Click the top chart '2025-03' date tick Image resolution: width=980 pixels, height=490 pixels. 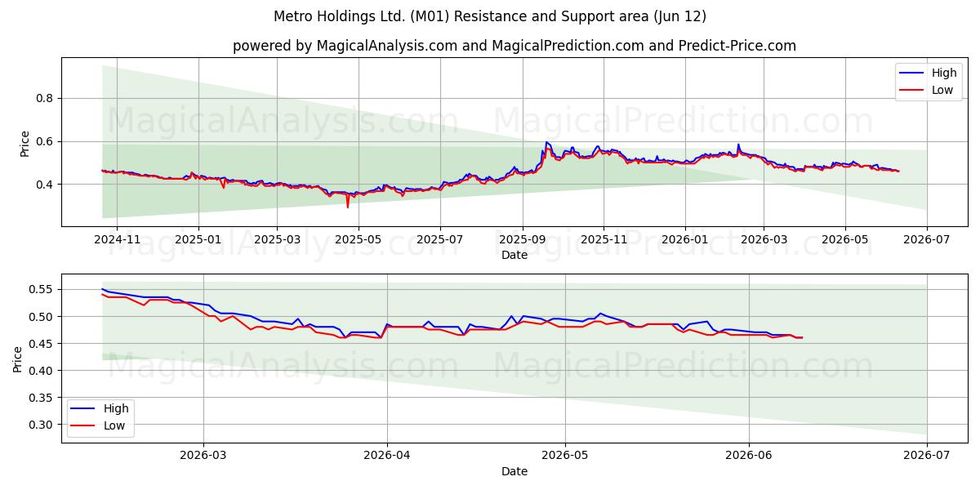coord(277,239)
